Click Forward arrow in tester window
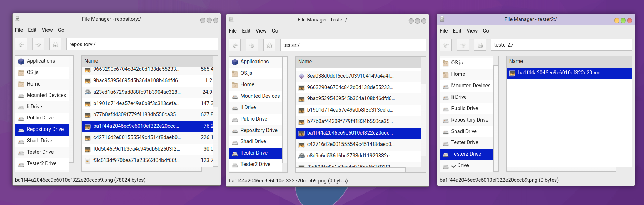Screen dimensions: 644x205 252,45
